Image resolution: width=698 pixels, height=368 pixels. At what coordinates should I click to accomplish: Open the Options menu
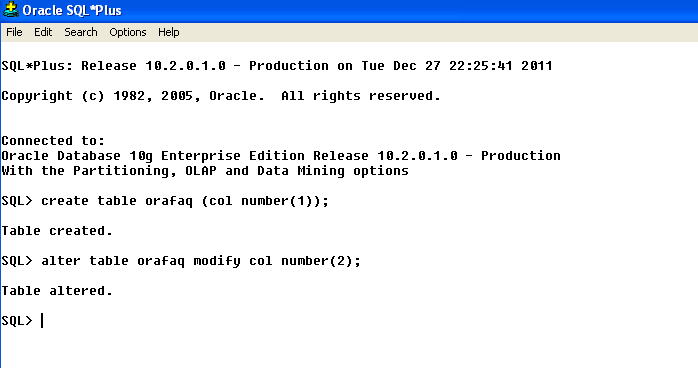click(128, 32)
